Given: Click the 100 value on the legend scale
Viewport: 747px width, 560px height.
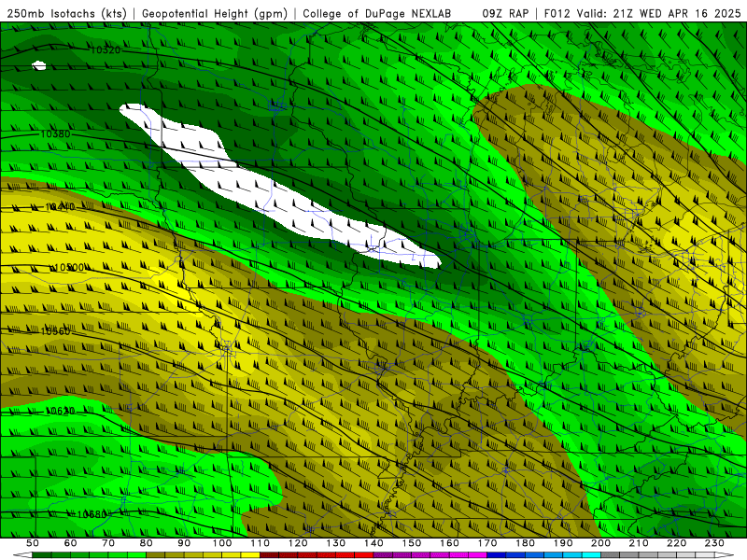Looking at the screenshot, I should coord(222,543).
